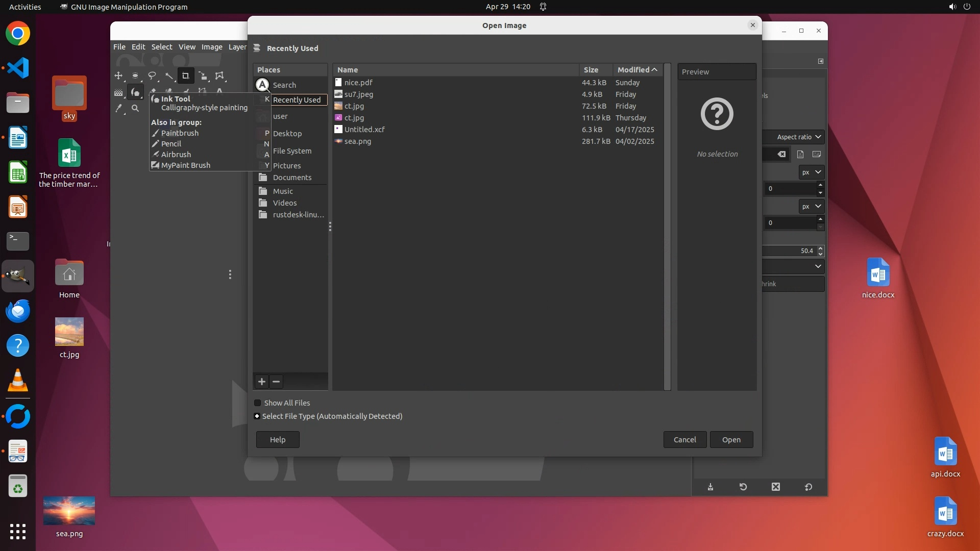The width and height of the screenshot is (980, 551).
Task: Select the Free Select lasso tool
Action: 152,76
